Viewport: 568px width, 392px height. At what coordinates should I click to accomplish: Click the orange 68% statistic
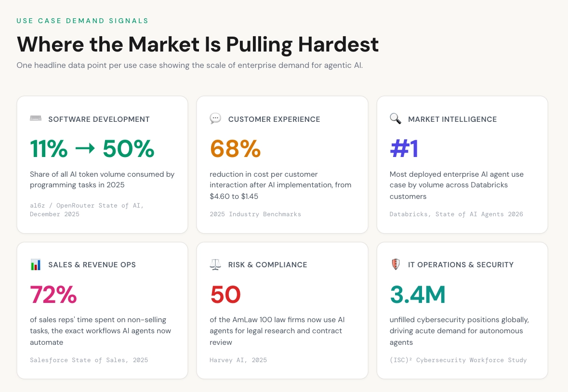click(235, 149)
